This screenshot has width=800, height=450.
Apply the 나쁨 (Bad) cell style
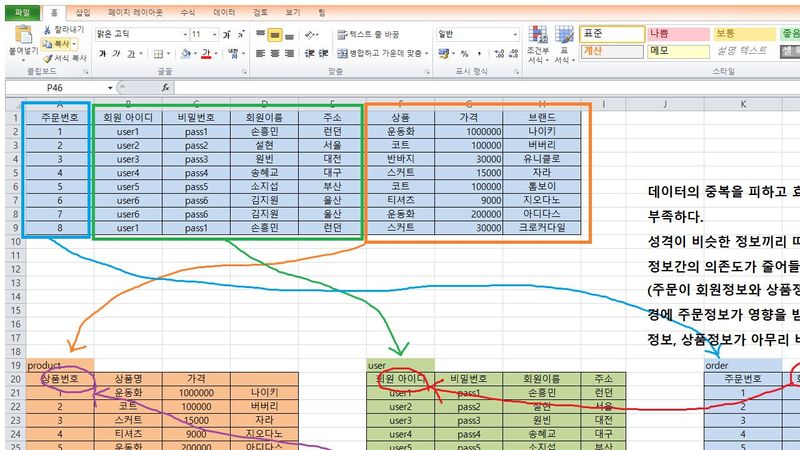click(679, 34)
